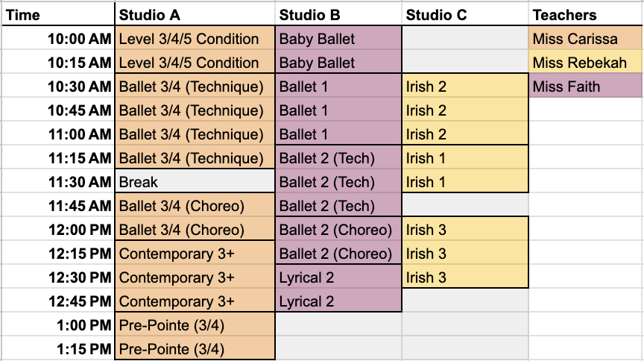Select the Miss Faith legend cell
Viewport: 644px width, 361px height.
point(585,87)
